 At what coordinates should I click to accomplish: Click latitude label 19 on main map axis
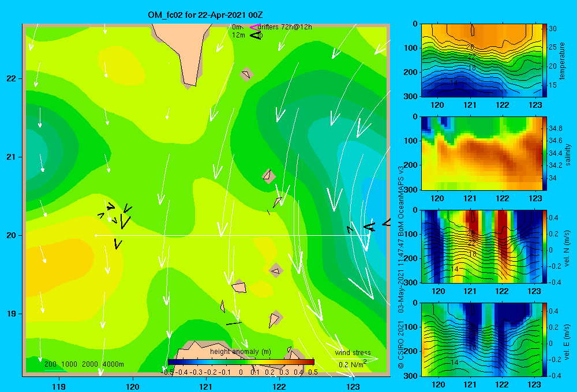pyautogui.click(x=11, y=314)
